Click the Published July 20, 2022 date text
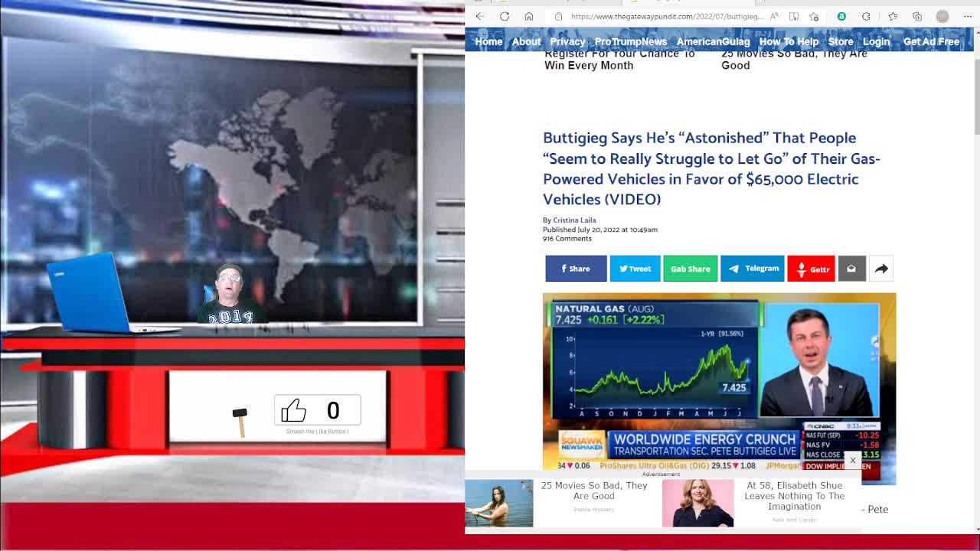 (600, 230)
